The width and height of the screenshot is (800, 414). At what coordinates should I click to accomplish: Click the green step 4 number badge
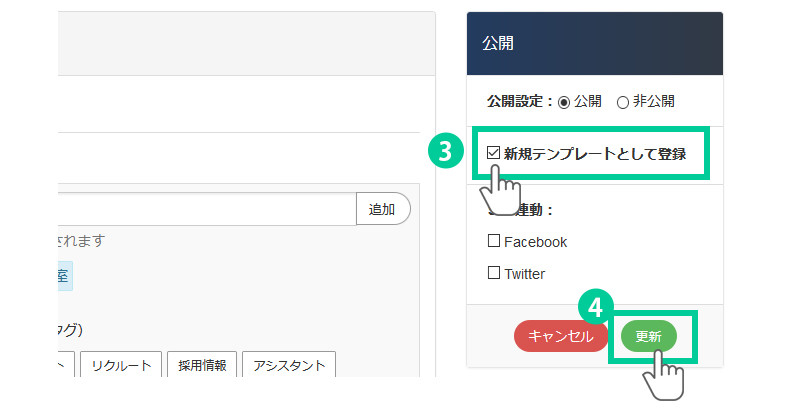click(594, 305)
